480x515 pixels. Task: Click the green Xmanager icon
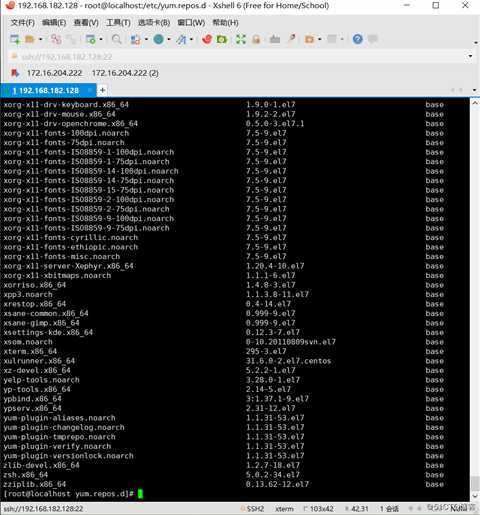pyautogui.click(x=222, y=39)
